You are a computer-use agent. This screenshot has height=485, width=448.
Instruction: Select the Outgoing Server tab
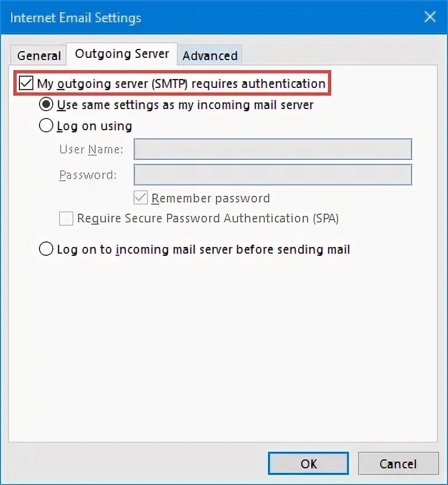(122, 54)
